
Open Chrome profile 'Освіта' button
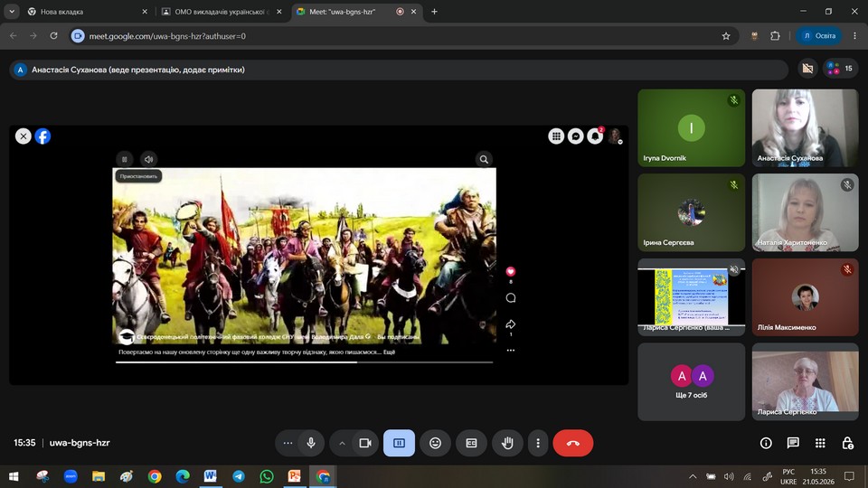[x=819, y=36]
